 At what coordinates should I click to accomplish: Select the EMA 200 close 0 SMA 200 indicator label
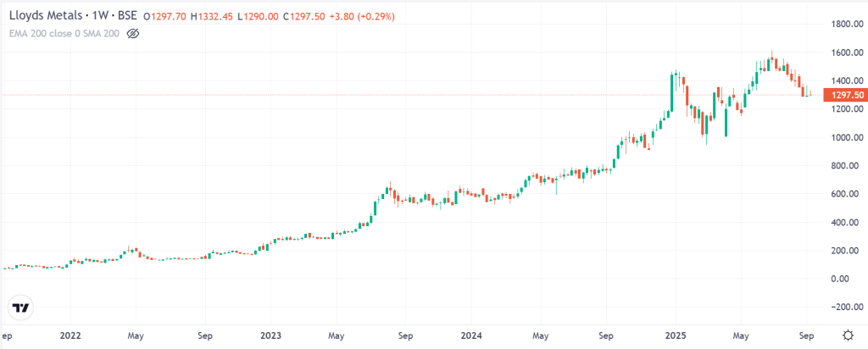click(64, 34)
